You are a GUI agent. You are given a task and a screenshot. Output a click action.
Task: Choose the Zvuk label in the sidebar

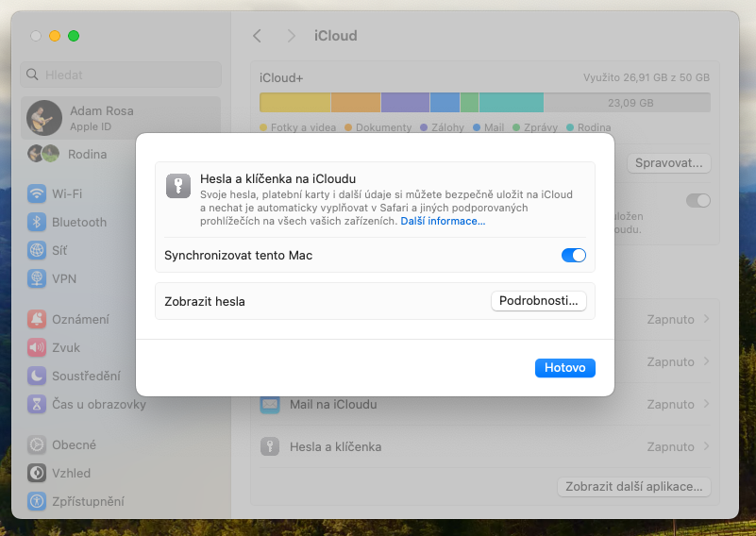66,347
